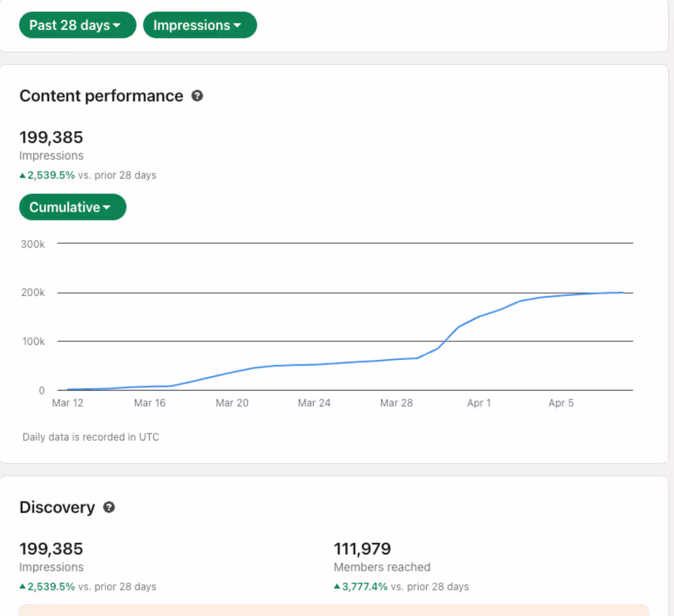Click the Discovery section heading
Screen dimensions: 674x616
[57, 508]
